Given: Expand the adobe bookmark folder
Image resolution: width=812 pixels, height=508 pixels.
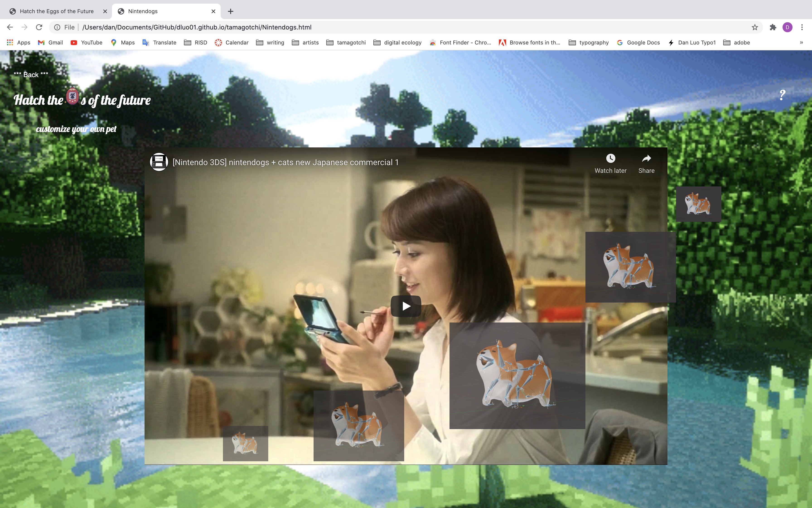Looking at the screenshot, I should tap(737, 42).
